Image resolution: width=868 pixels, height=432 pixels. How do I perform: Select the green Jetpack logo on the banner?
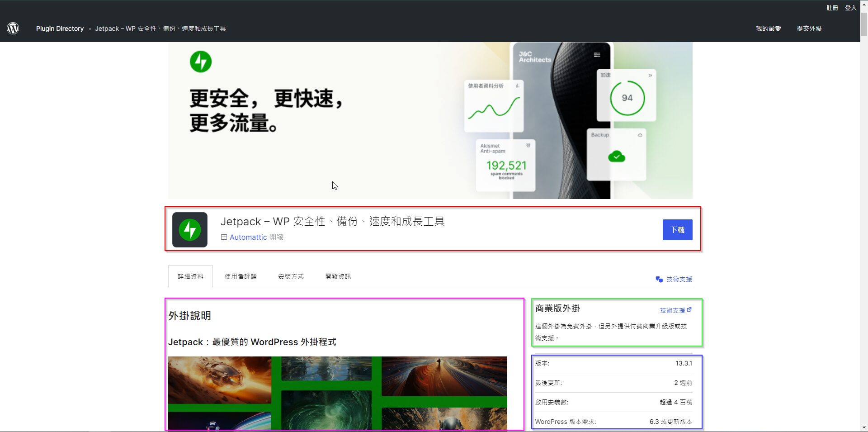click(201, 62)
